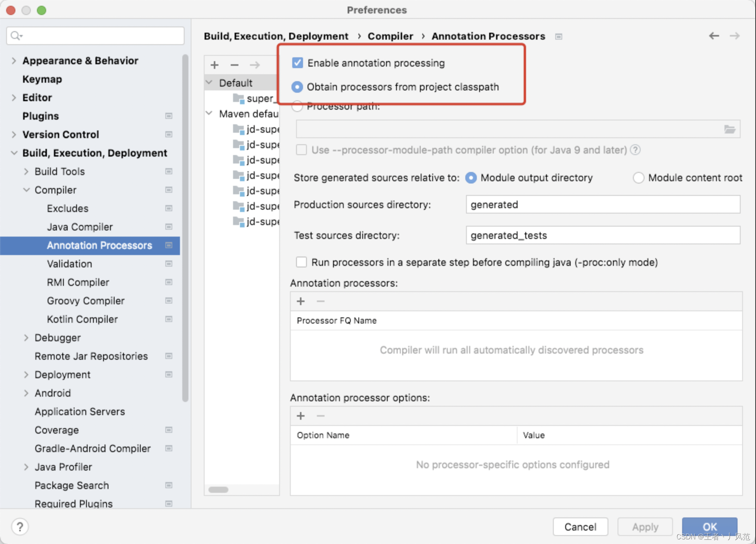Click the remove profile minus icon
The image size is (756, 544).
234,65
